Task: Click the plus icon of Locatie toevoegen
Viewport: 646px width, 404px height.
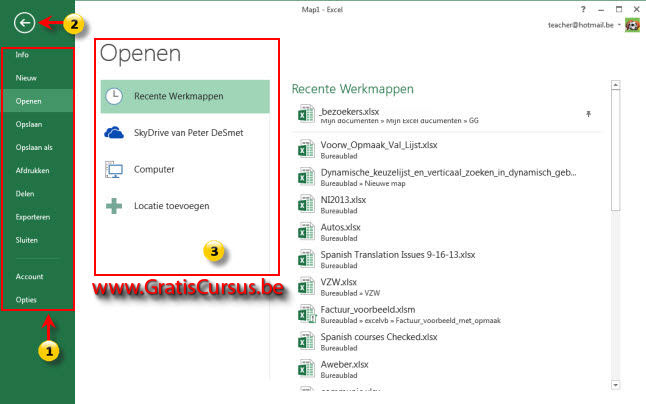Action: tap(114, 206)
